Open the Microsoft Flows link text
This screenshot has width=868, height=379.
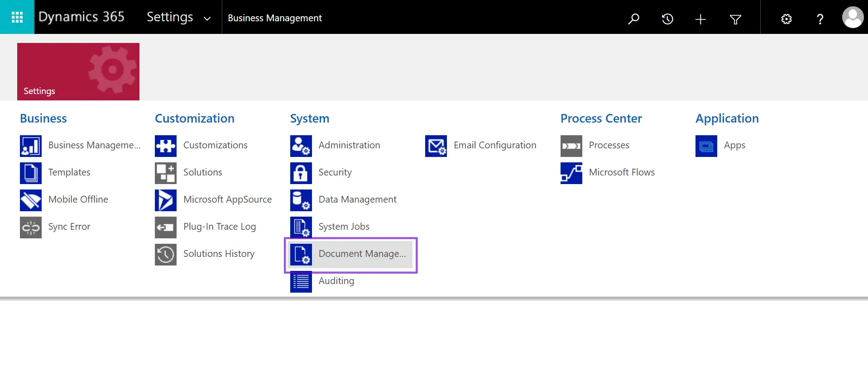point(622,172)
